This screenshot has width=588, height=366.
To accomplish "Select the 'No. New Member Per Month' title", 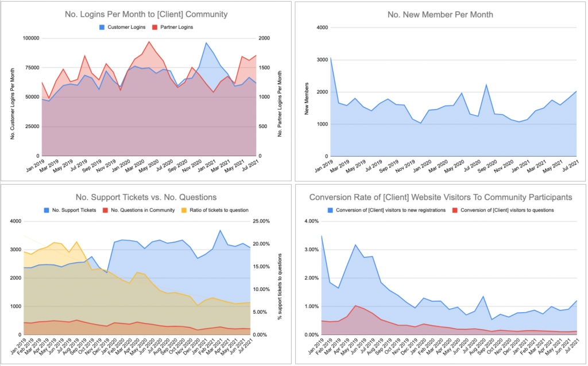I will coord(440,14).
